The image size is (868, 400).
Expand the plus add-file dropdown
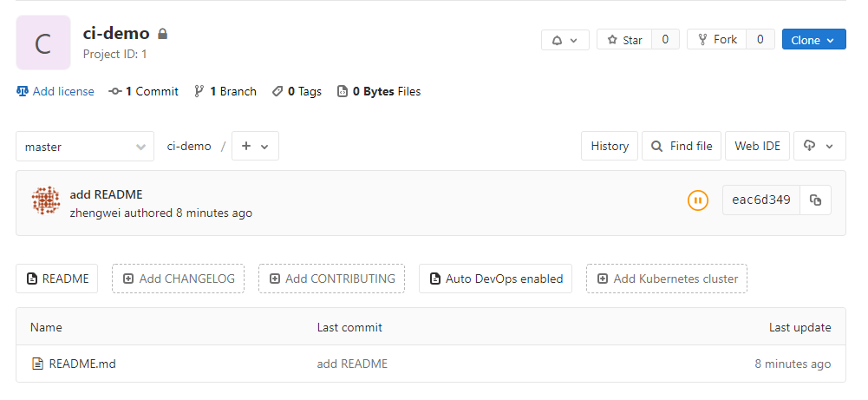point(255,147)
